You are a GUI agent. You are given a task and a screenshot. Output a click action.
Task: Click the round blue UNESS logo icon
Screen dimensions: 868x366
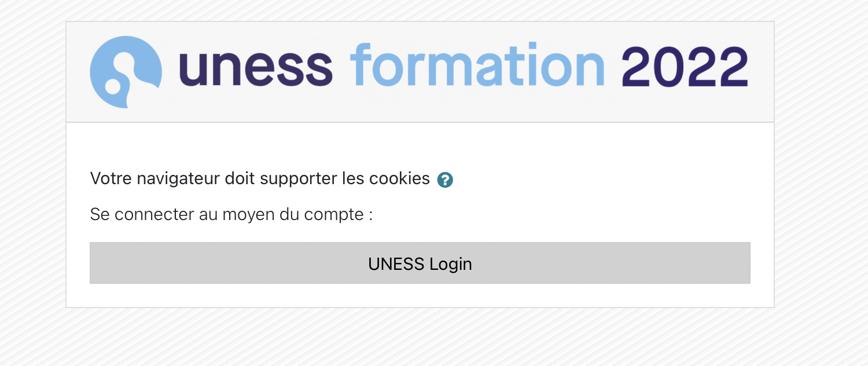[x=126, y=72]
